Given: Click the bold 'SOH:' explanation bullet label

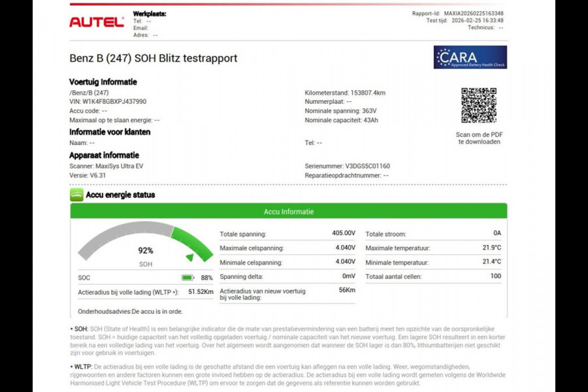Looking at the screenshot, I should tap(81, 329).
